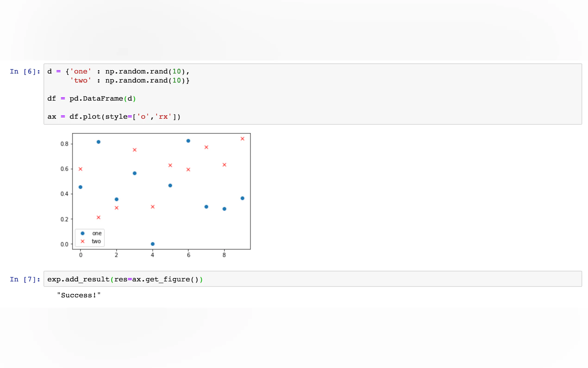
Task: Click the blue dot above x=6
Action: (x=188, y=141)
